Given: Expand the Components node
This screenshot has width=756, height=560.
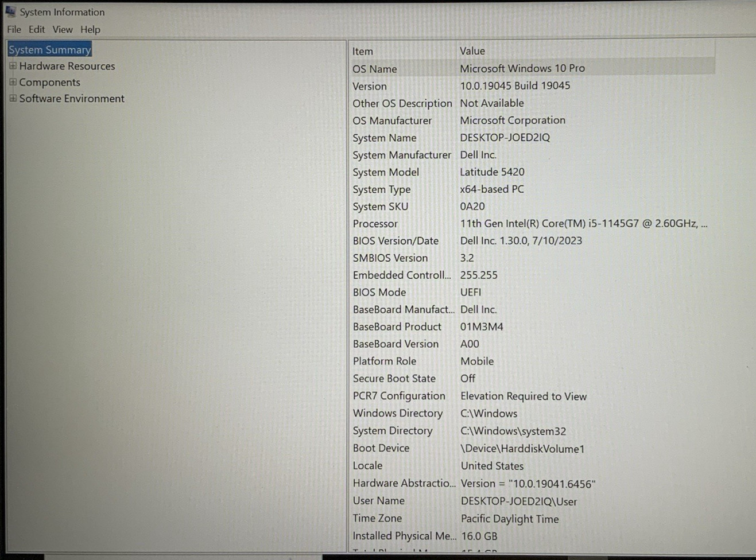Looking at the screenshot, I should pos(13,82).
